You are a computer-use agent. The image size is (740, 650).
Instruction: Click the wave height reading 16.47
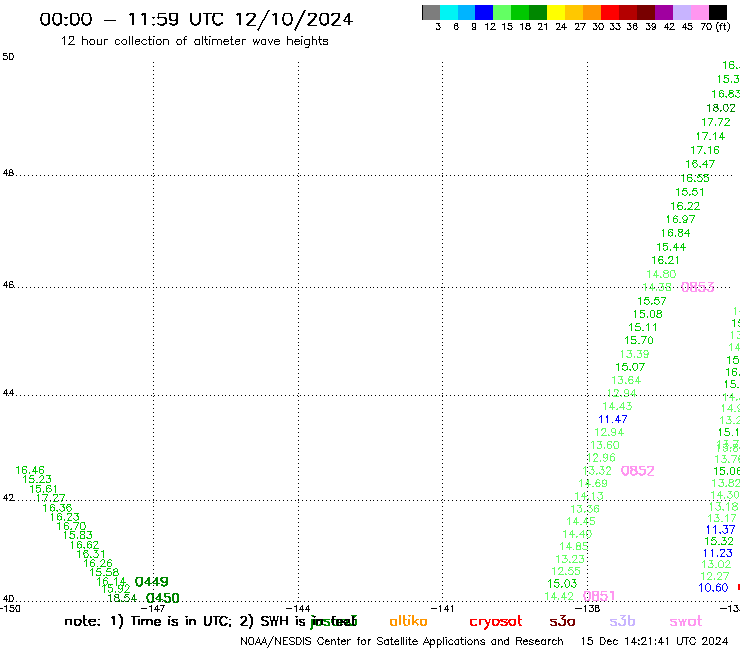pos(700,164)
